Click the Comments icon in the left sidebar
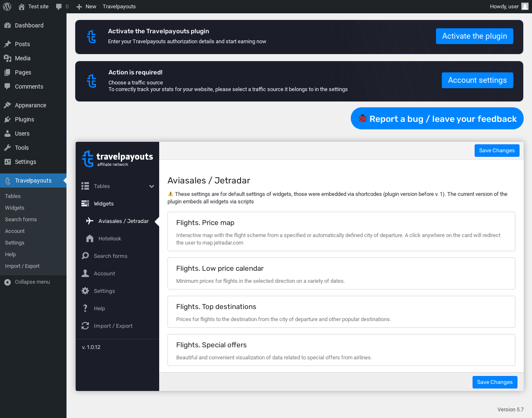The height and width of the screenshot is (418, 532). pos(7,87)
